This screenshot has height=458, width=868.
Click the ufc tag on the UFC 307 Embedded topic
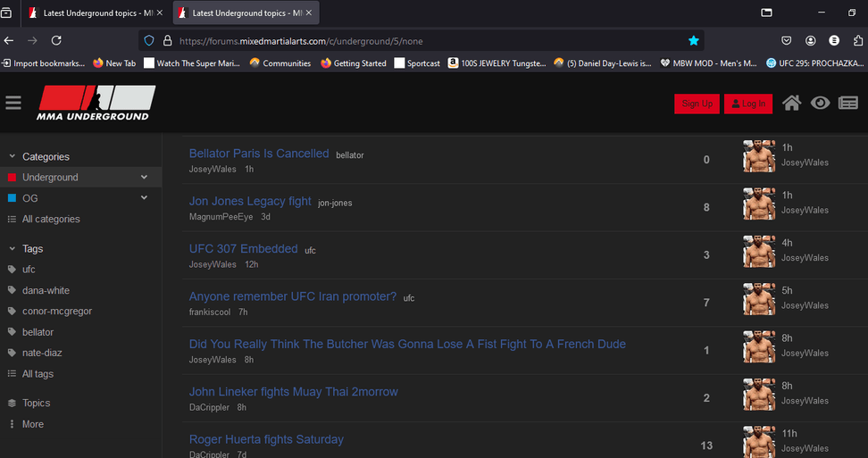pyautogui.click(x=310, y=251)
